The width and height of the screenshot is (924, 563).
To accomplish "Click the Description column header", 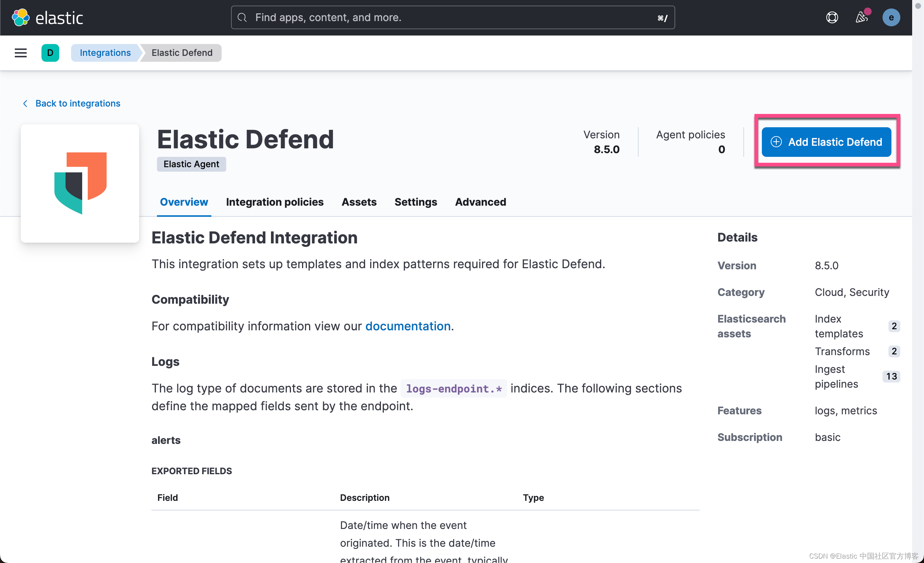I will [365, 498].
